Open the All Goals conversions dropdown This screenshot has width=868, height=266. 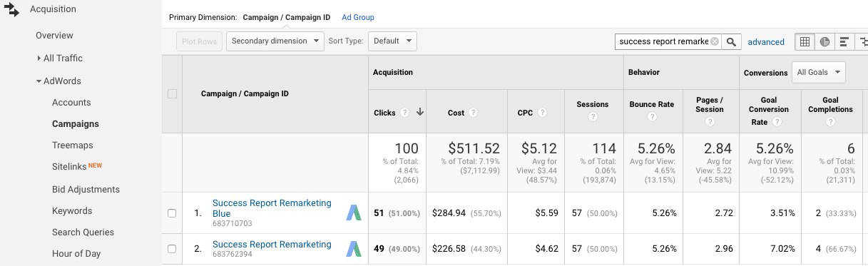tap(819, 72)
